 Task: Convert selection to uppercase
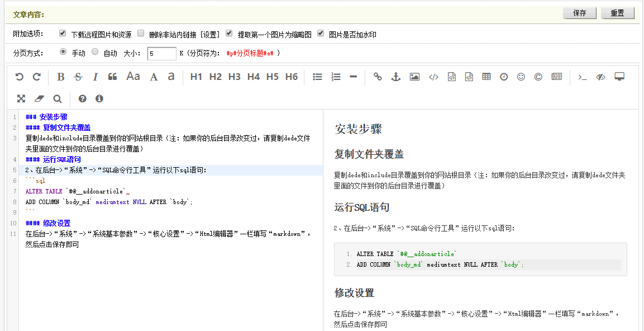pyautogui.click(x=154, y=77)
